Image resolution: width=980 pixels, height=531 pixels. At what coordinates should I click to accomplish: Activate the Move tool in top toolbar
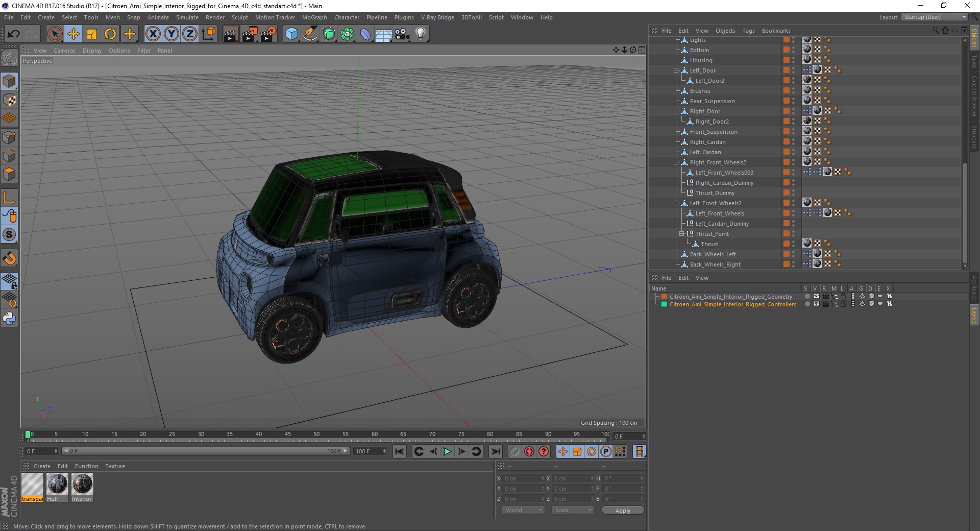tap(73, 34)
